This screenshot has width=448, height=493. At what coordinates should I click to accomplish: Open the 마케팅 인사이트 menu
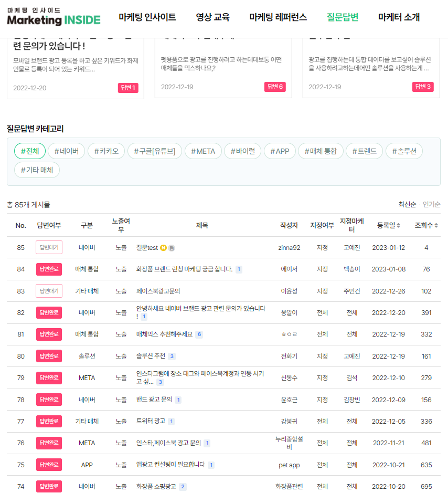[x=147, y=17]
